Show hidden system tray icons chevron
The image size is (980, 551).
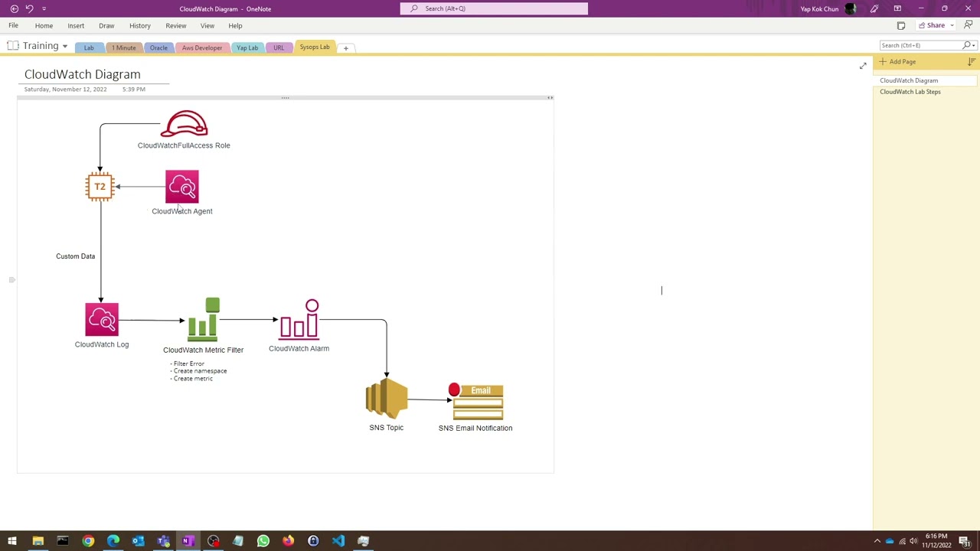point(877,541)
